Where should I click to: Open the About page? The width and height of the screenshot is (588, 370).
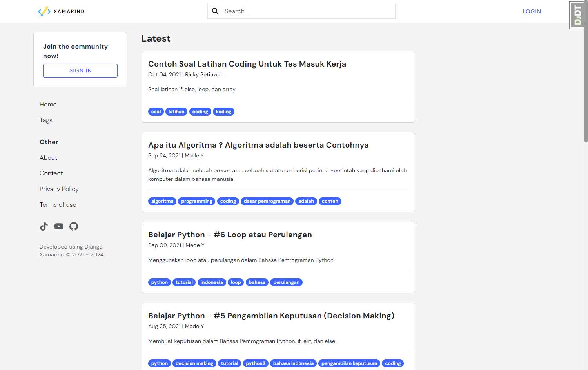(x=49, y=158)
